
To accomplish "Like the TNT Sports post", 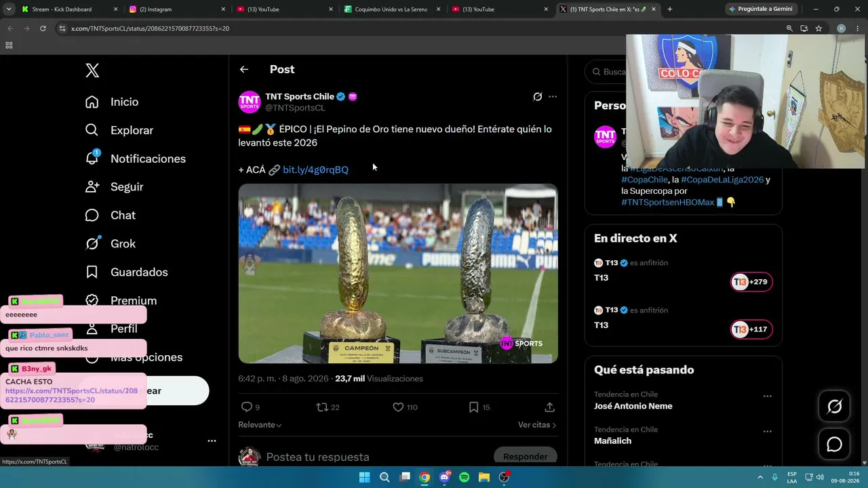I will click(x=399, y=407).
